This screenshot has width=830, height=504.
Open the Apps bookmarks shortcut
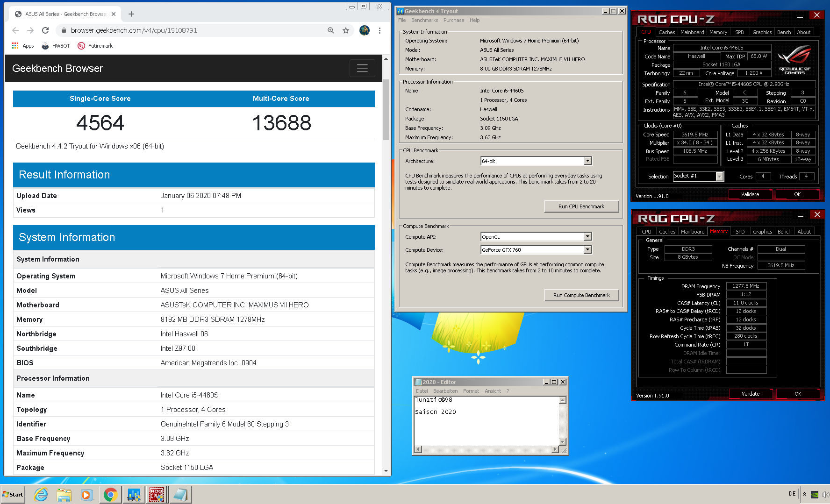pos(23,46)
